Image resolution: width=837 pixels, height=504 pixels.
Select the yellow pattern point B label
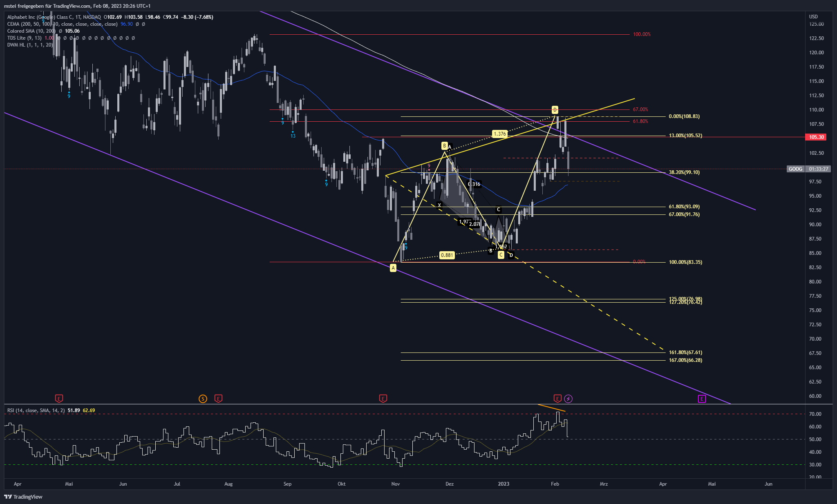pos(444,146)
